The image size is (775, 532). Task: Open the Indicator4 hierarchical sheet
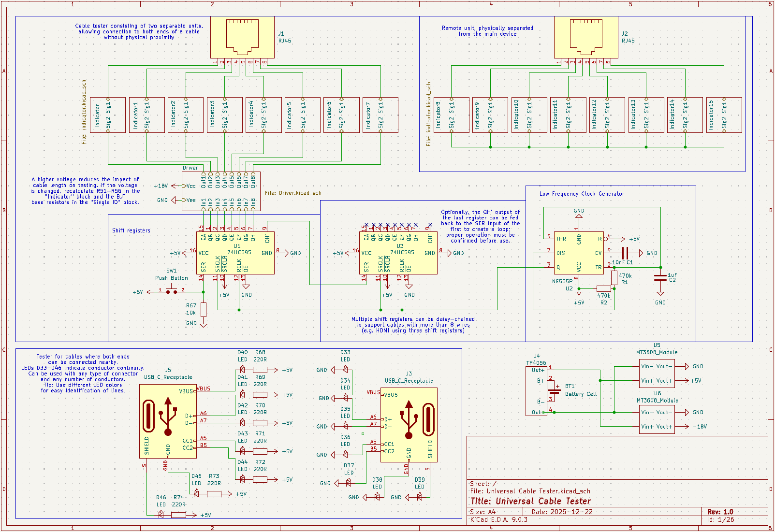(263, 115)
